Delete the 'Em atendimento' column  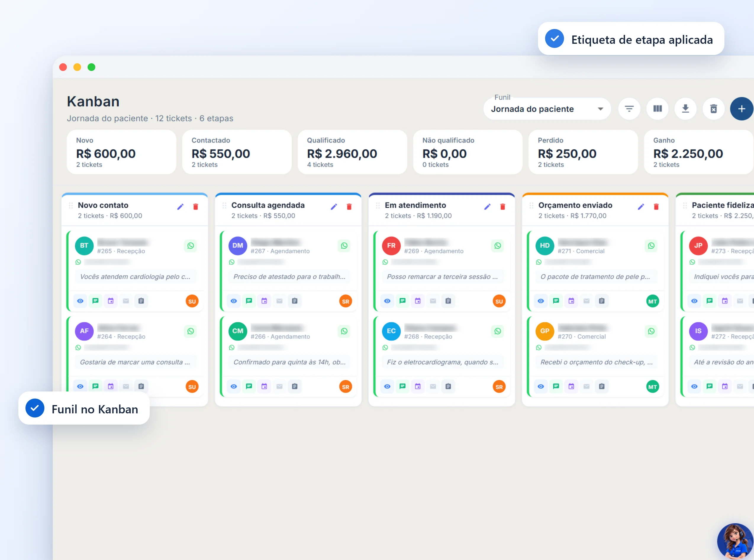tap(503, 206)
